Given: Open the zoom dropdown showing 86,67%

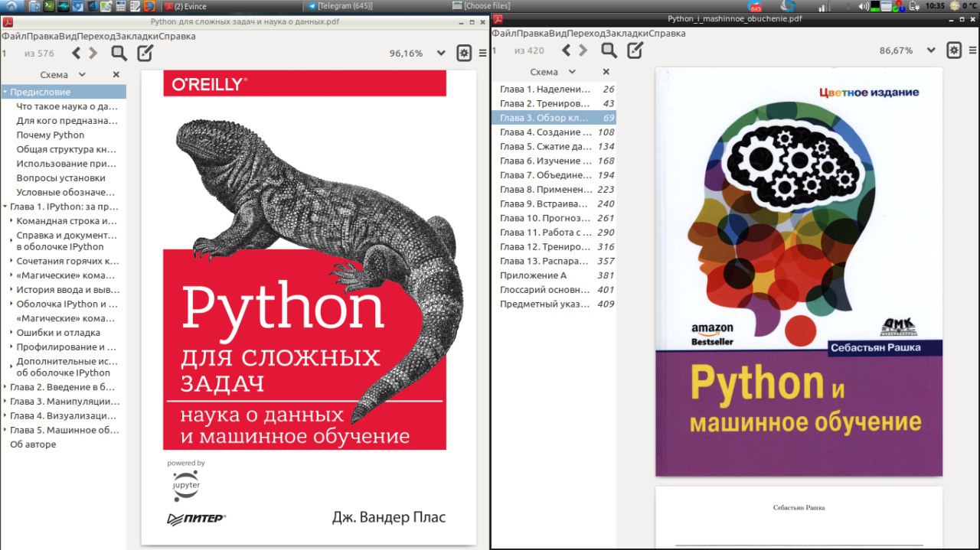Looking at the screenshot, I should tap(931, 50).
